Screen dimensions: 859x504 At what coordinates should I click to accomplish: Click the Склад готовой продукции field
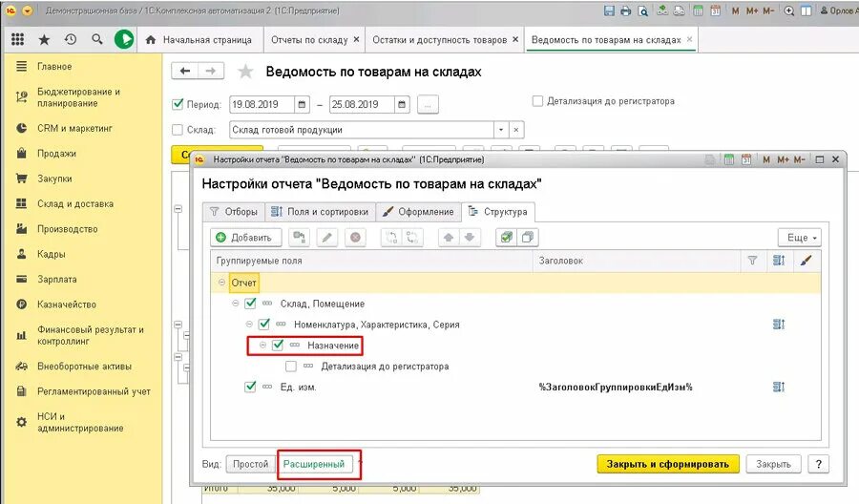tap(362, 130)
